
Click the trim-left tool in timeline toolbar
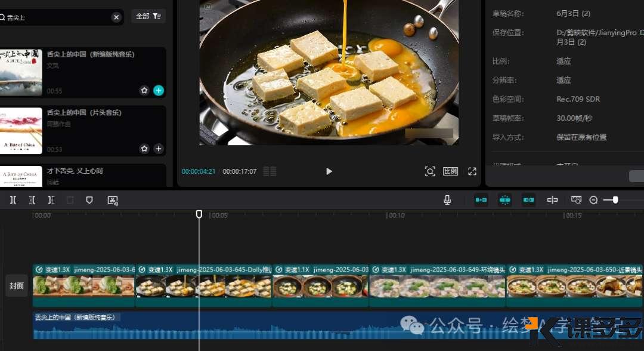[x=32, y=200]
